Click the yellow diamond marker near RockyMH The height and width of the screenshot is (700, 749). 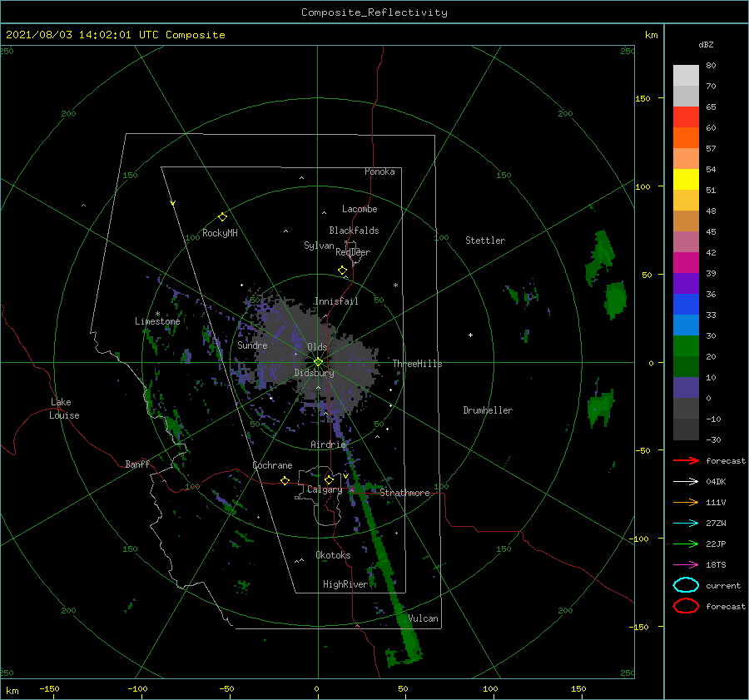point(222,217)
